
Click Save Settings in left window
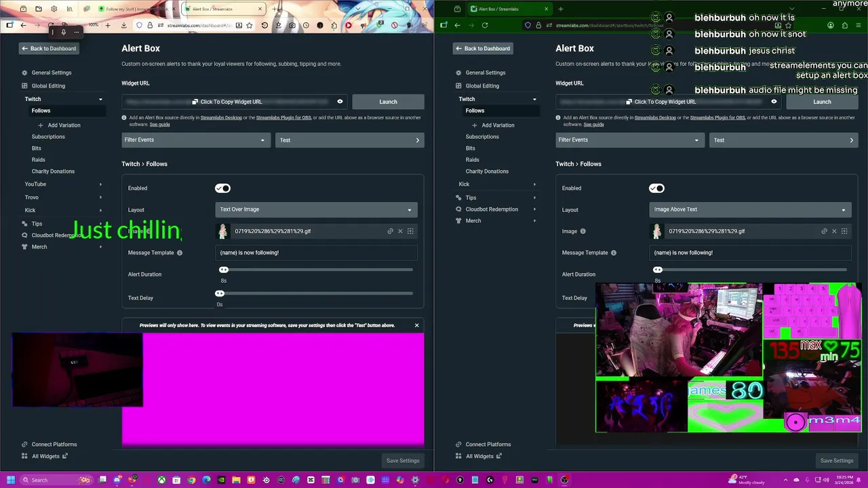[x=403, y=461]
